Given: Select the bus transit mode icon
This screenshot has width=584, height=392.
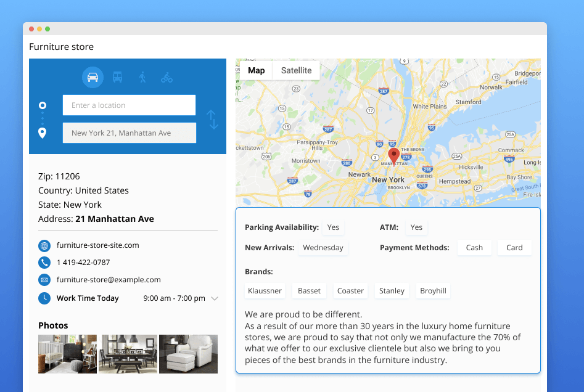Looking at the screenshot, I should pyautogui.click(x=117, y=78).
